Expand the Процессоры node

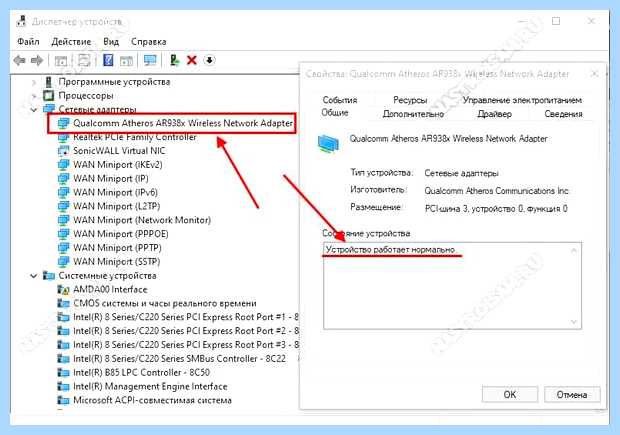point(34,96)
